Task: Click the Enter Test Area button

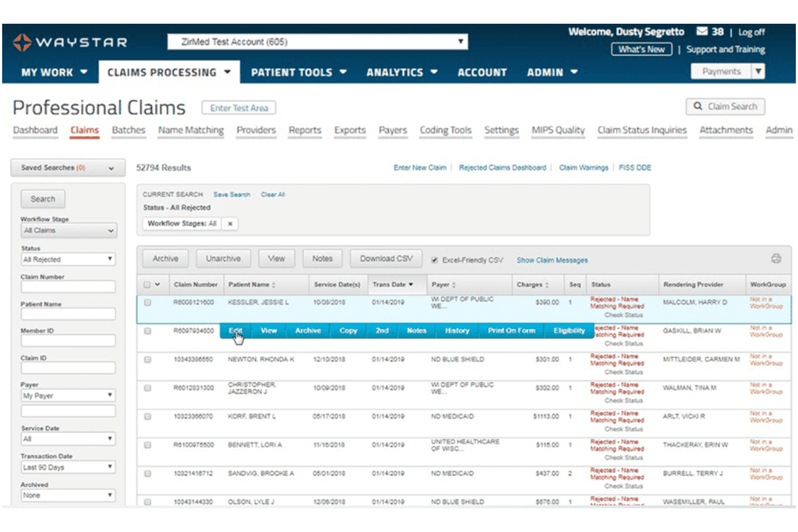Action: [x=239, y=108]
